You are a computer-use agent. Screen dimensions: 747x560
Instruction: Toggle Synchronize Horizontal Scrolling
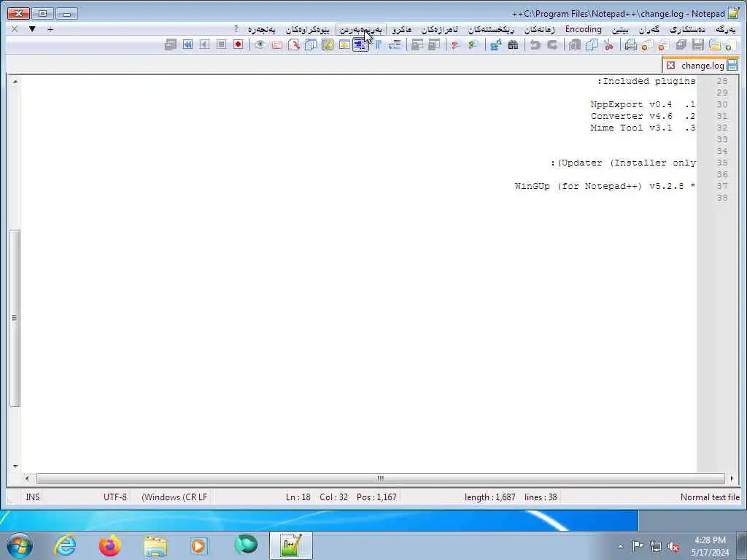pyautogui.click(x=417, y=45)
